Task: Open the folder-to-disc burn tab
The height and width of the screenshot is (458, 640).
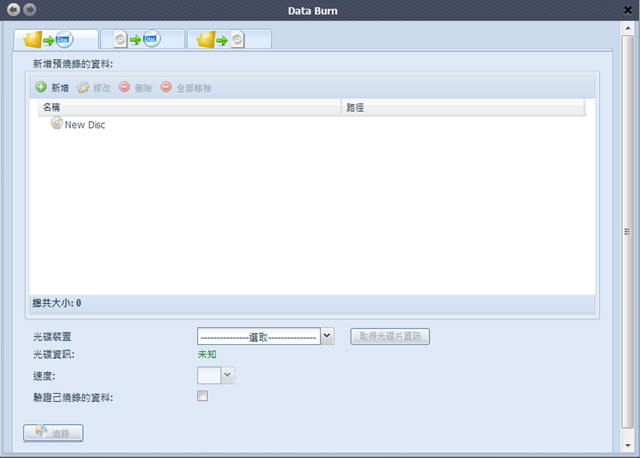Action: tap(56, 39)
